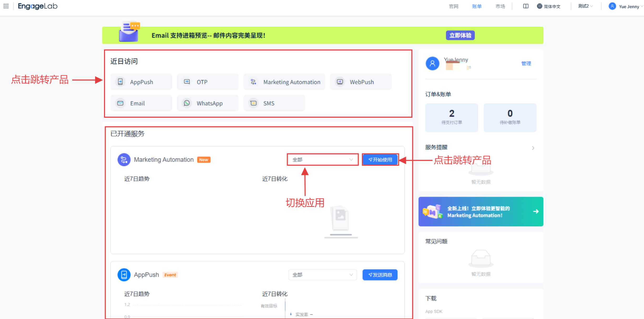644x319 pixels.
Task: Click the Marketing Automation promo banner text
Action: 478,212
